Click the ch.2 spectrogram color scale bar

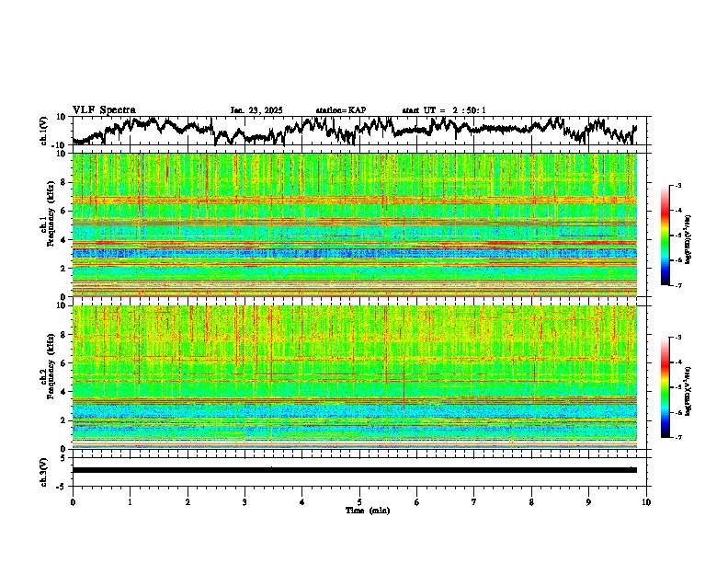click(665, 387)
